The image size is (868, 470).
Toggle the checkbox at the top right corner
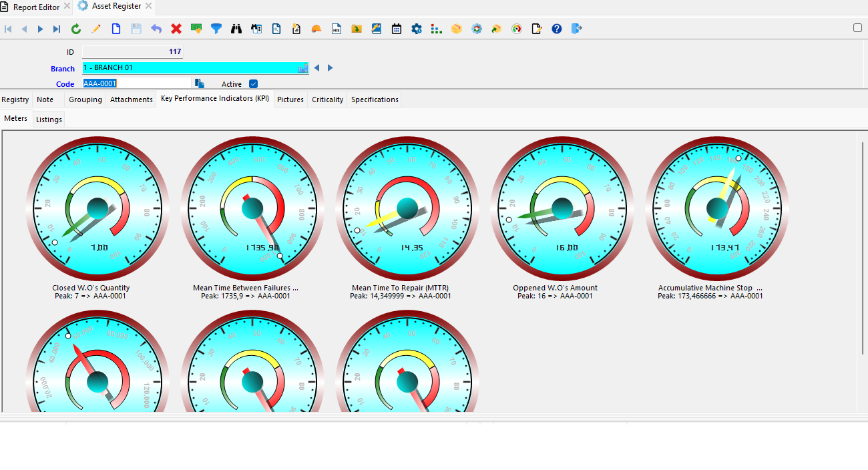tap(857, 29)
